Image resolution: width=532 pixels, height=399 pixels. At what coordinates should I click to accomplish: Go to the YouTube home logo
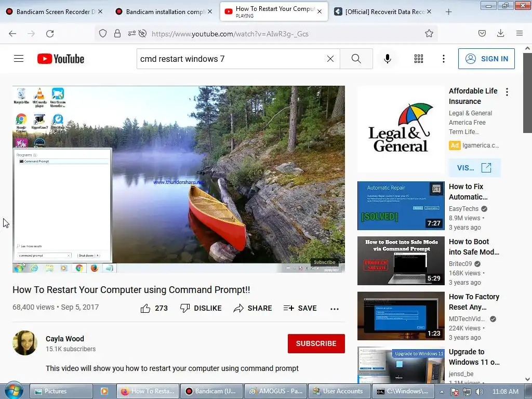[61, 59]
